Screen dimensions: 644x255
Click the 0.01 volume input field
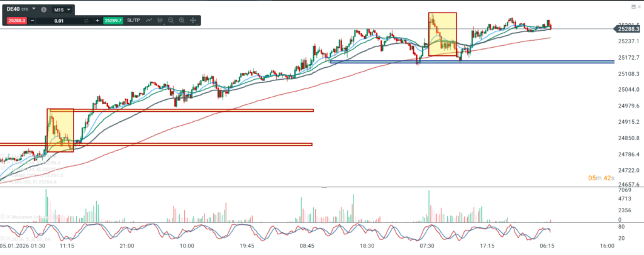click(58, 21)
